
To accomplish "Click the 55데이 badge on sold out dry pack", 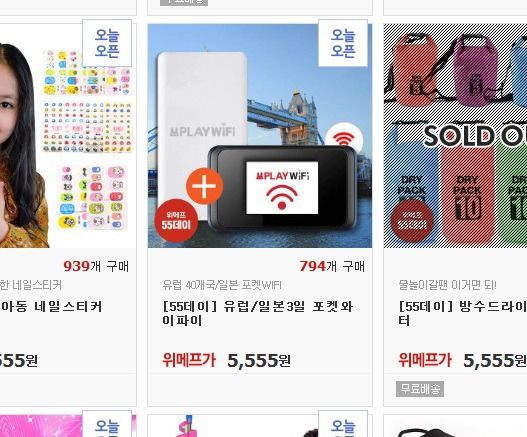I will (x=412, y=221).
